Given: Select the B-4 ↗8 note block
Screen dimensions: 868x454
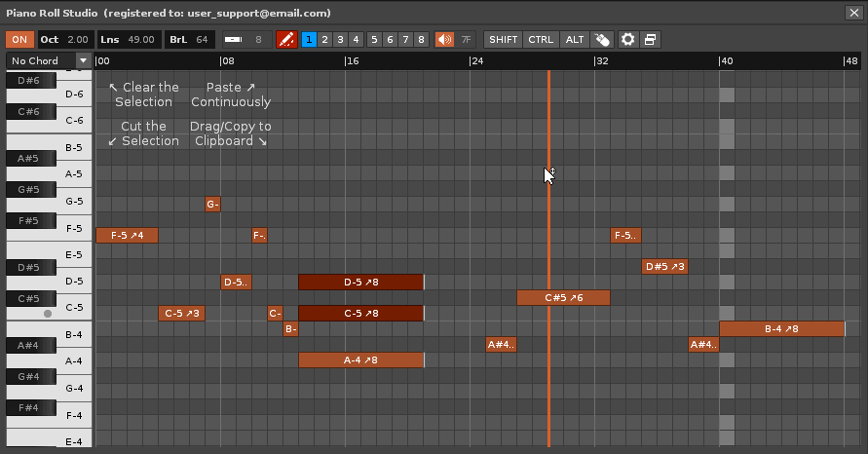Looking at the screenshot, I should (781, 329).
